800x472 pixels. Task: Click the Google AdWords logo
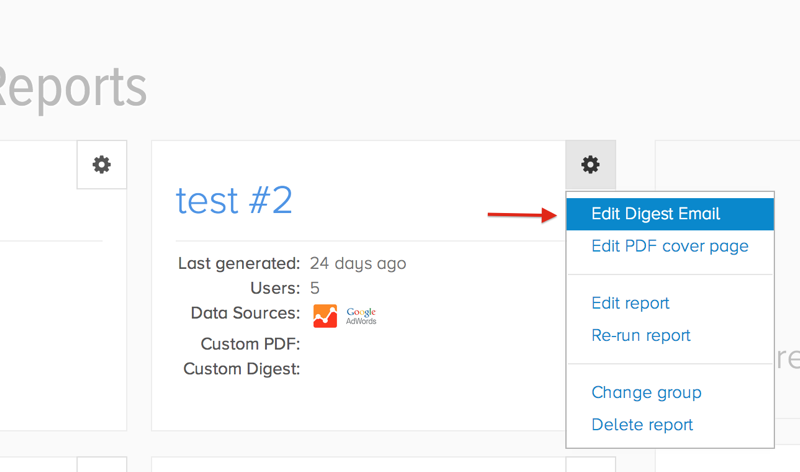(x=361, y=316)
